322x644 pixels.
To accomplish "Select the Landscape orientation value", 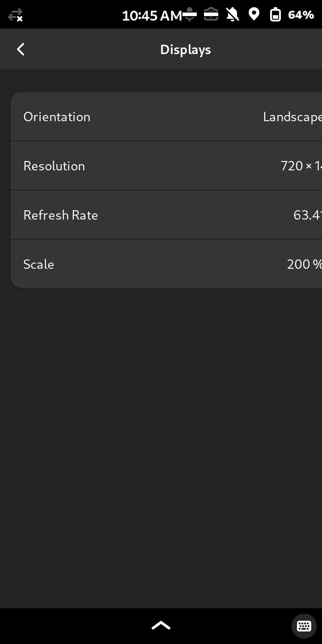I will [292, 117].
